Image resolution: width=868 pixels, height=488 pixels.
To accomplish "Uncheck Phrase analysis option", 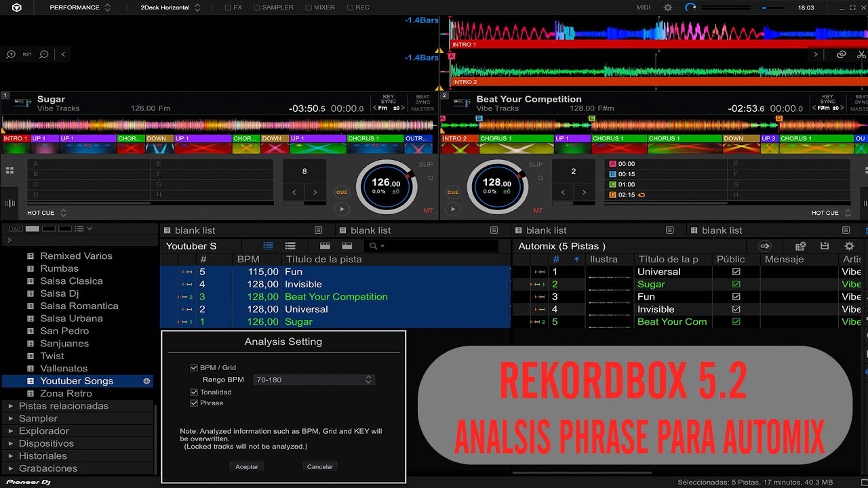I will pos(194,403).
